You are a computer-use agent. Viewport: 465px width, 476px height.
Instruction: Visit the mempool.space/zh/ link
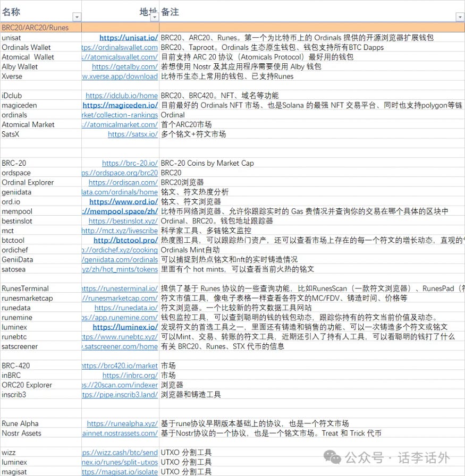tap(120, 211)
